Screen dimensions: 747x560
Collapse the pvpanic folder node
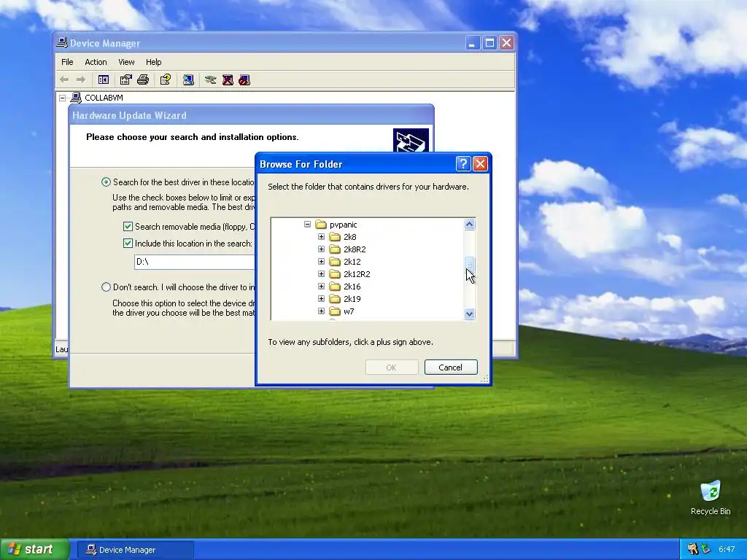[x=307, y=225]
